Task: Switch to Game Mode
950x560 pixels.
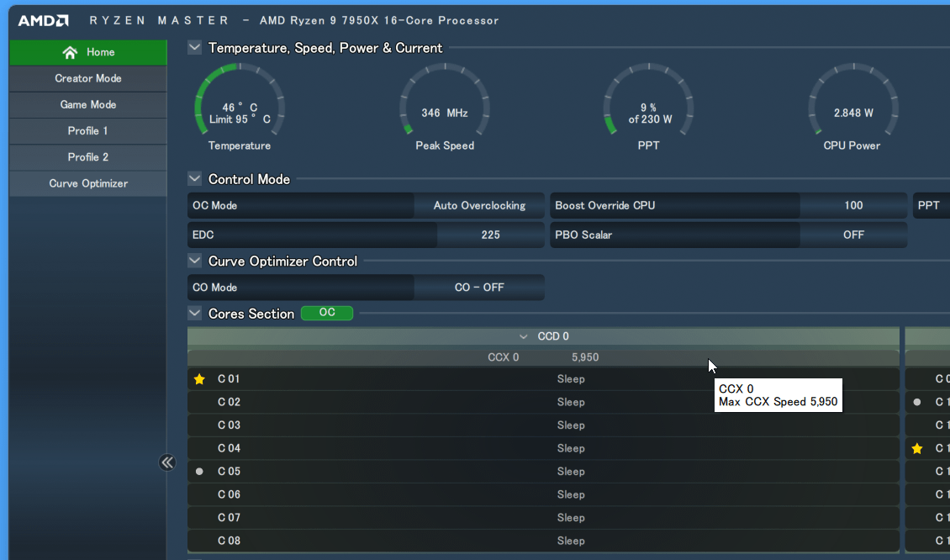Action: 88,105
